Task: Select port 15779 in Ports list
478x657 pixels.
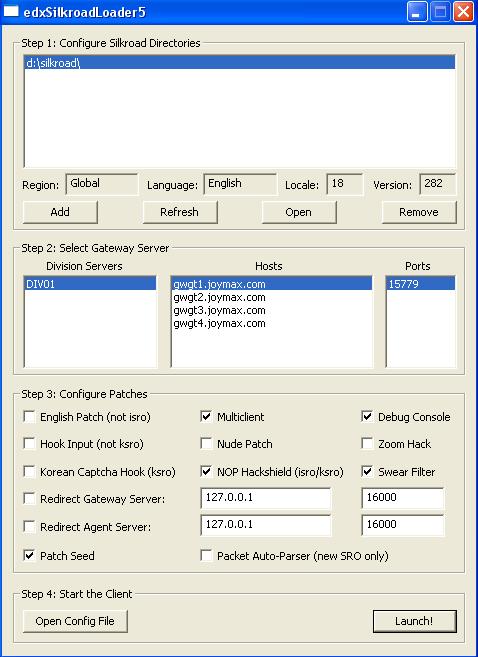Action: (421, 284)
